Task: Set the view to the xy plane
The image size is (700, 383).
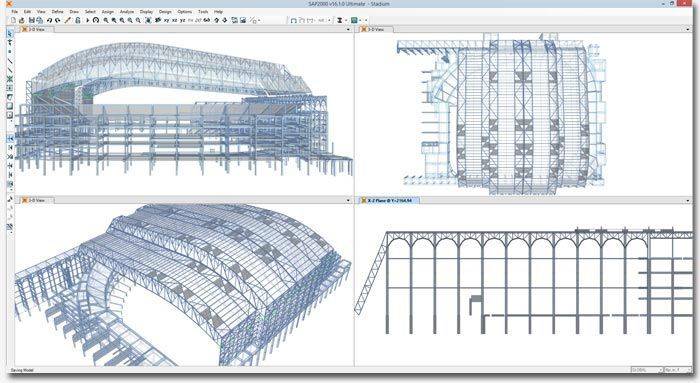Action: (166, 20)
